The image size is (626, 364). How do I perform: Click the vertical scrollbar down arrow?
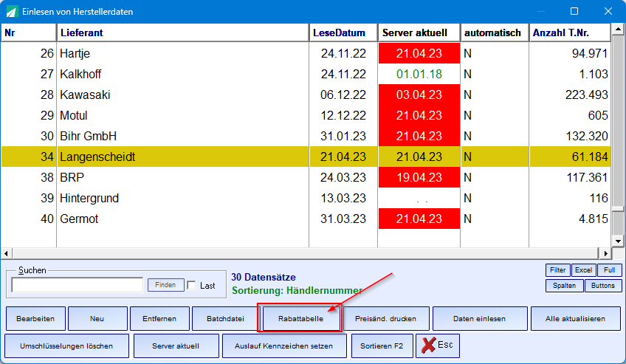[x=618, y=241]
